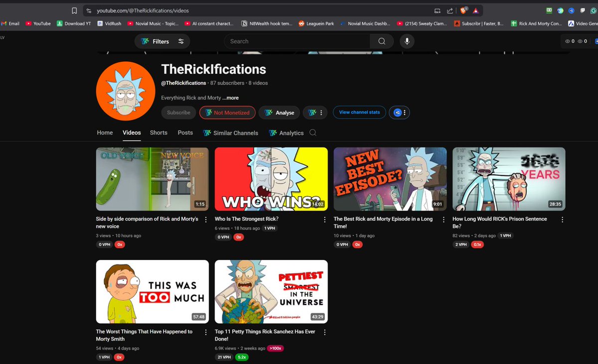This screenshot has height=364, width=598.
Task: Open the 'NEW BEST EPISODE?' video thumbnail
Action: click(390, 179)
